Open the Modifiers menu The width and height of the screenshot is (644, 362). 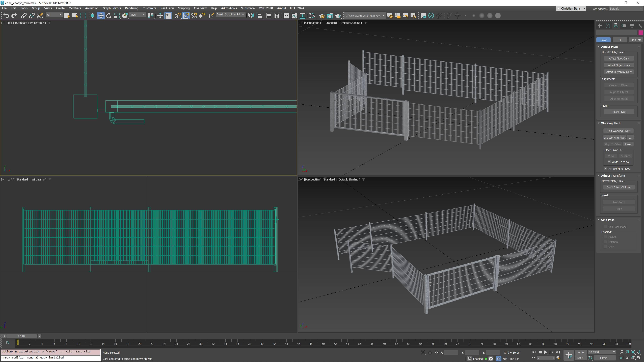(75, 8)
